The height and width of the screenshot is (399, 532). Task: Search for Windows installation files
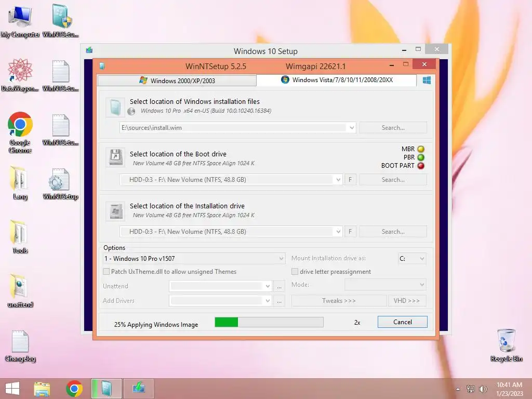tap(393, 128)
